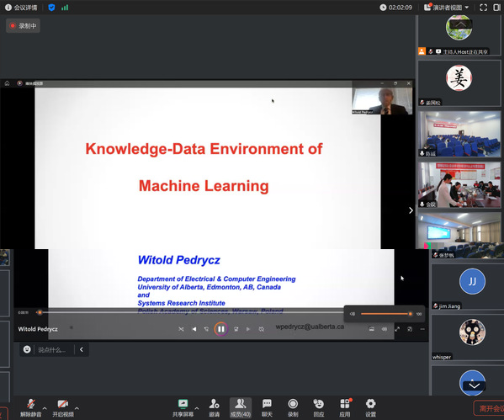Select the meeting table video tile labeled 会议
The height and width of the screenshot is (420, 504).
pyautogui.click(x=459, y=185)
